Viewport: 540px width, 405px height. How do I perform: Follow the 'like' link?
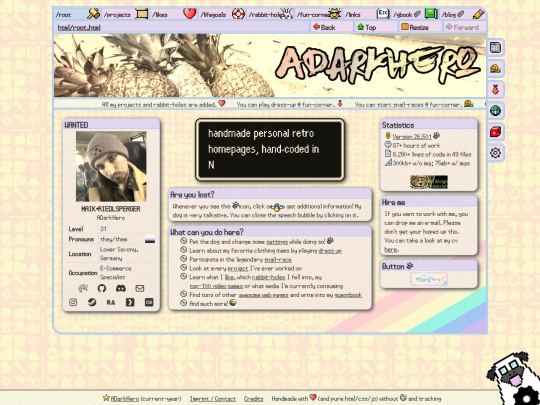click(x=228, y=277)
